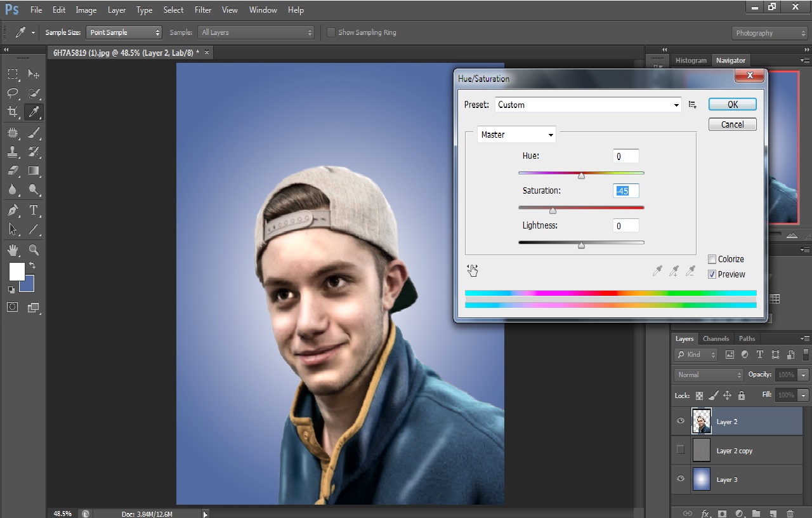Toggle layer filtering switch on

coord(806,354)
